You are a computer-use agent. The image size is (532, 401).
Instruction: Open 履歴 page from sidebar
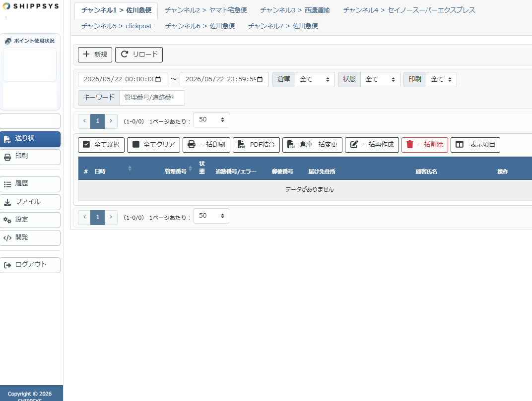[x=30, y=184]
